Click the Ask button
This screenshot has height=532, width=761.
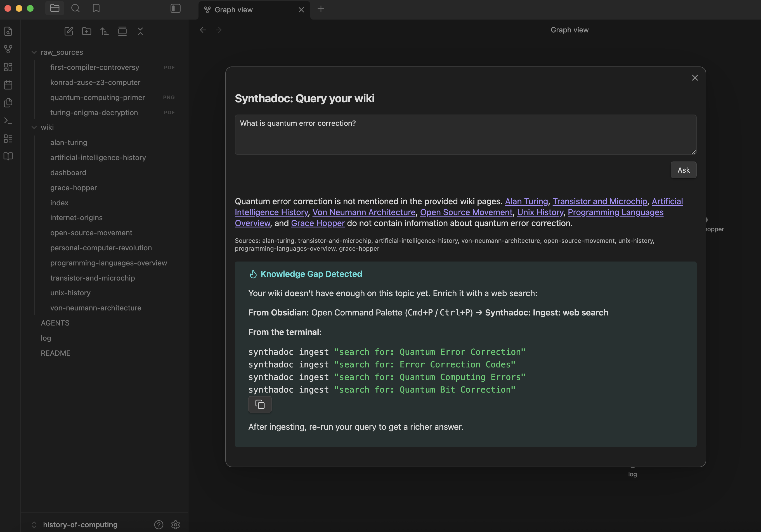[x=684, y=170]
